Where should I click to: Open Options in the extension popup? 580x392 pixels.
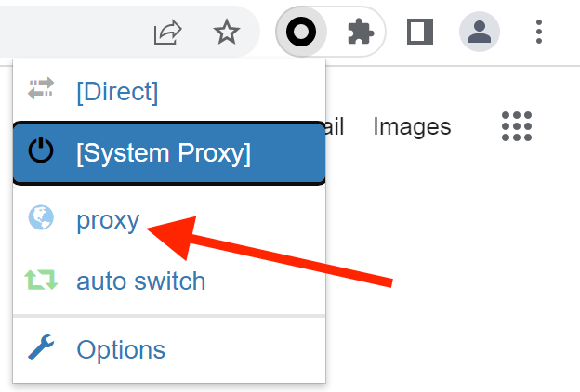click(121, 349)
